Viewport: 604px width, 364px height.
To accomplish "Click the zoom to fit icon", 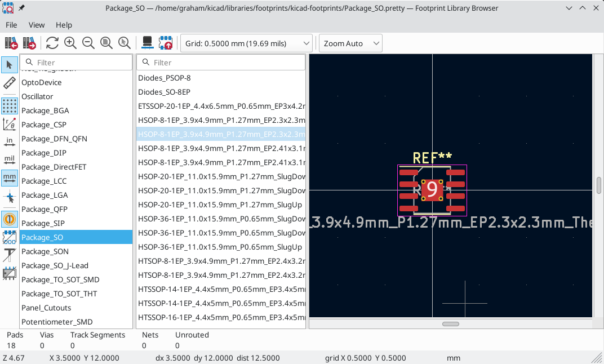I will [106, 43].
